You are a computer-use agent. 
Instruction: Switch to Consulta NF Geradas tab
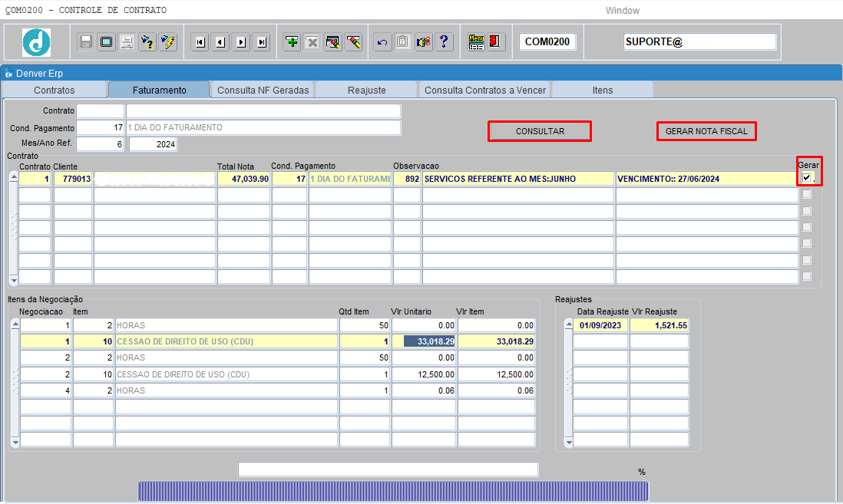point(263,90)
